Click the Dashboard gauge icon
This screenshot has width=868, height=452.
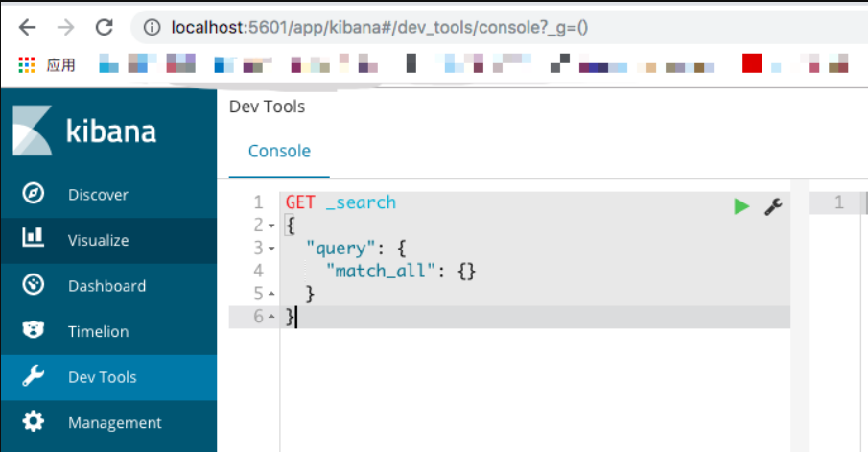tap(34, 285)
